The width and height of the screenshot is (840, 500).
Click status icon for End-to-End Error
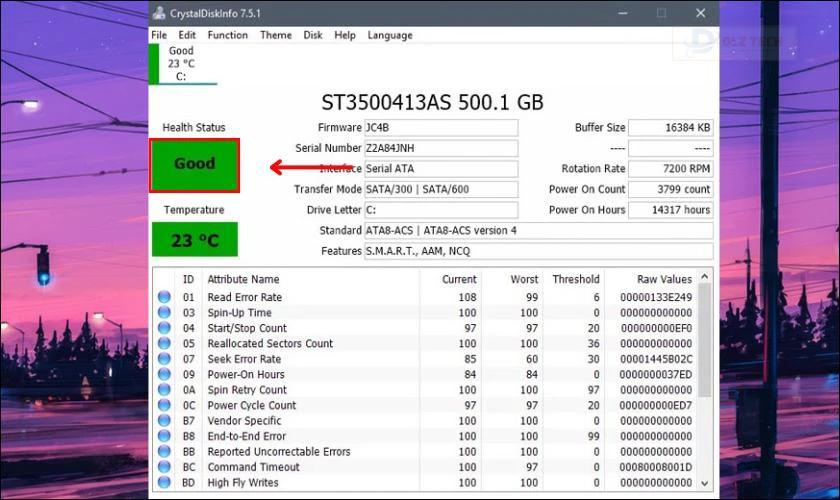tap(164, 436)
